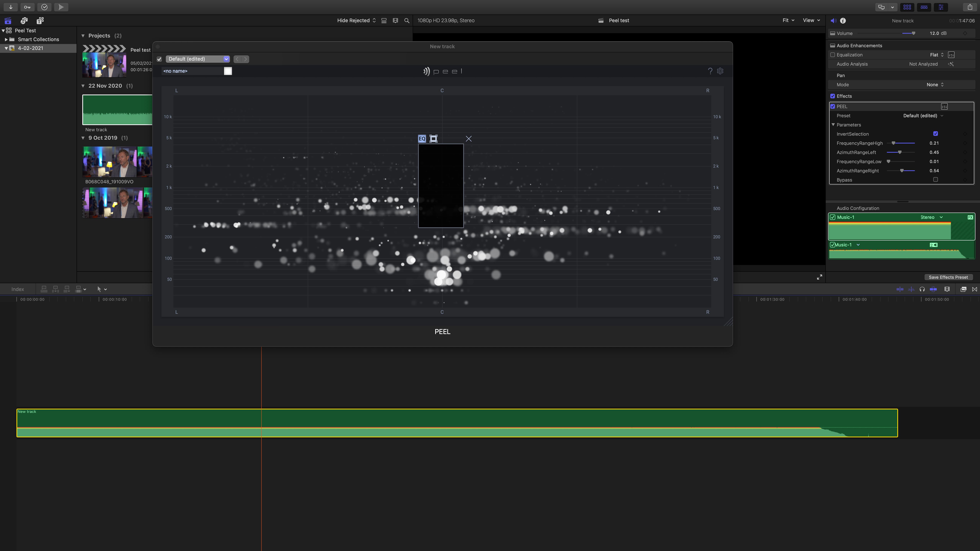The image size is (980, 551).
Task: Open the viewer View options menu
Action: click(812, 20)
